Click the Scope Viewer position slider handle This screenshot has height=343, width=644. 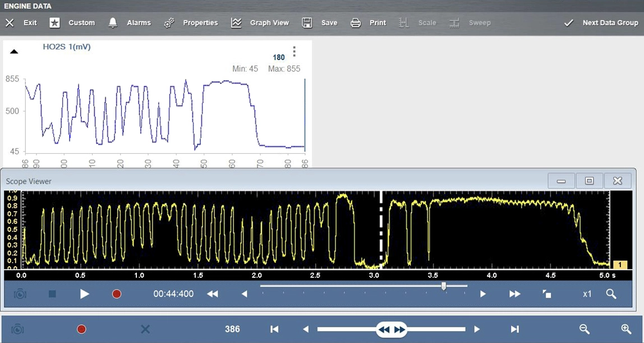tap(444, 286)
